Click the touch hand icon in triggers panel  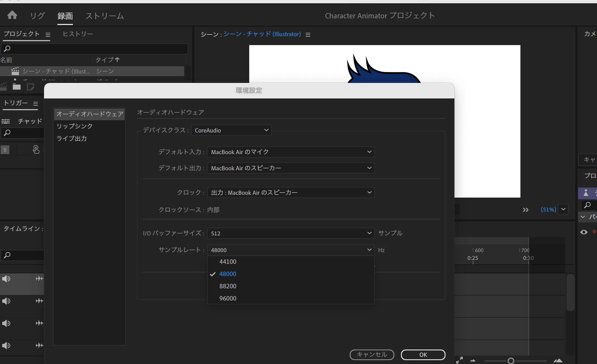[x=36, y=149]
